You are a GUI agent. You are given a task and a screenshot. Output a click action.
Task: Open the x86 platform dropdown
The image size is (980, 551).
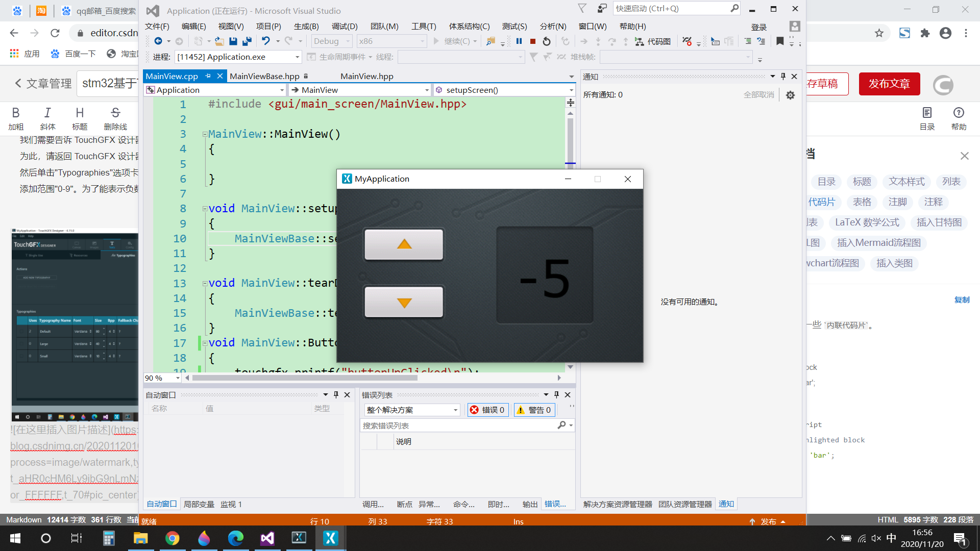[391, 41]
